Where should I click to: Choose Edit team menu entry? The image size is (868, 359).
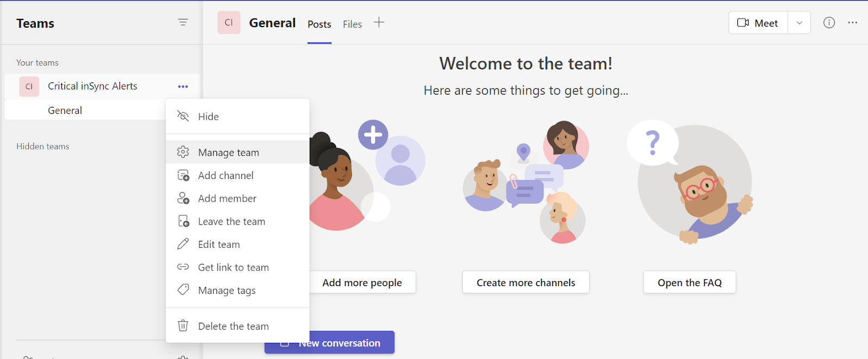238,245
